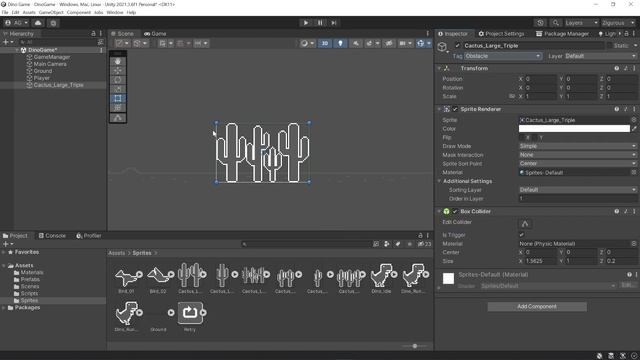
Task: Select Main Camera in Hierarchy
Action: pyautogui.click(x=50, y=64)
